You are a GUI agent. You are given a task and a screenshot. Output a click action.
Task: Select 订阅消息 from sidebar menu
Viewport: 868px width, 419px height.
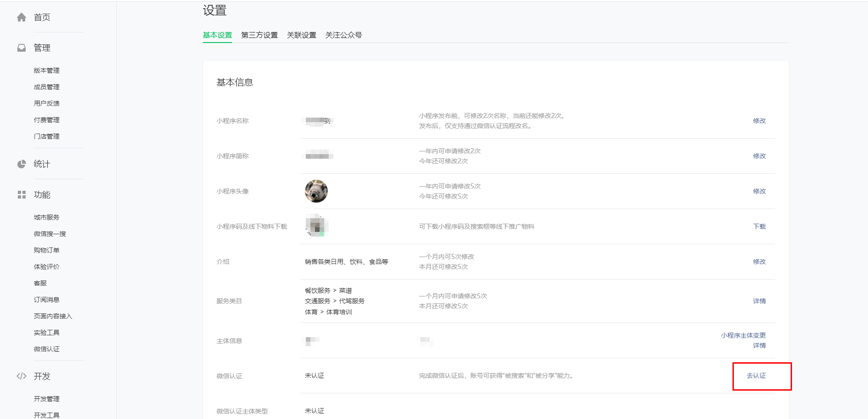click(47, 300)
